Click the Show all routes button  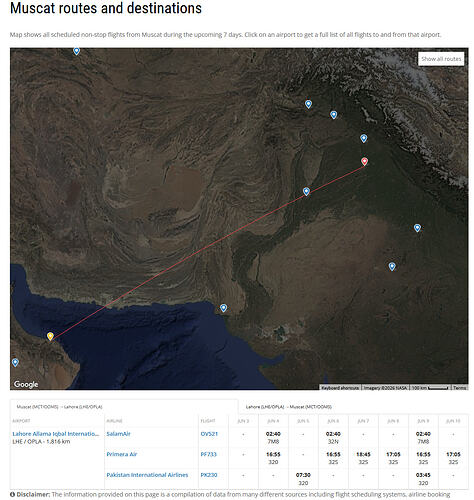coord(441,59)
